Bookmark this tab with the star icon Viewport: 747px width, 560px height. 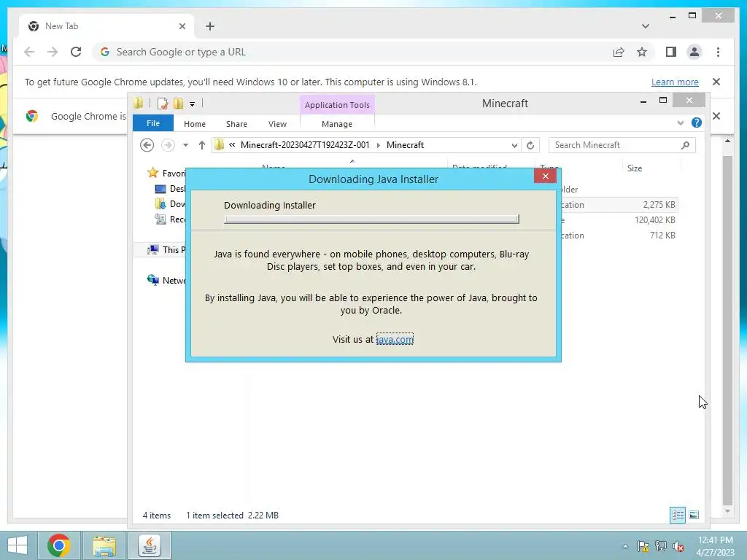[642, 52]
